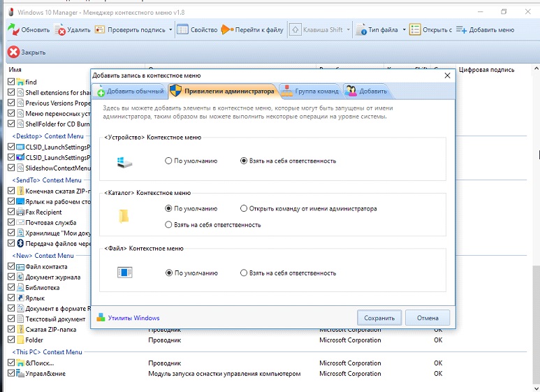The width and height of the screenshot is (540, 392).
Task: Click the Утилиты Windows icon
Action: [x=101, y=317]
